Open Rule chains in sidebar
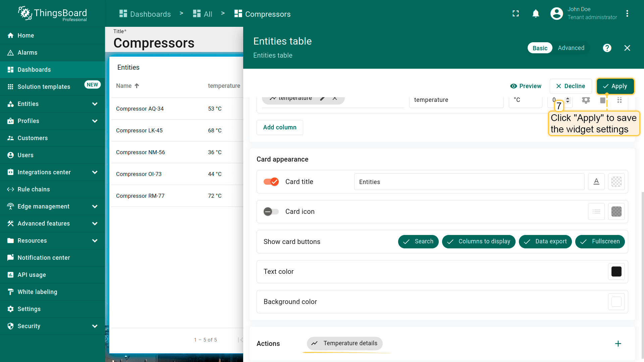 (x=34, y=189)
